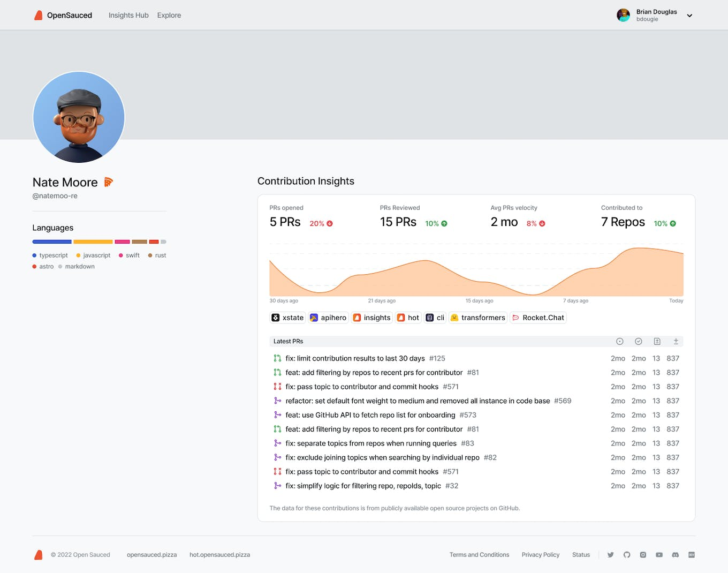Toggle the transformers repository filter chip
728x573 pixels.
477,318
